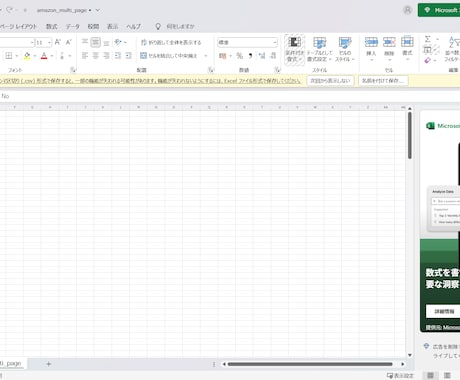Increase cell indent
Image resolution: width=460 pixels, height=380 pixels.
128,56
